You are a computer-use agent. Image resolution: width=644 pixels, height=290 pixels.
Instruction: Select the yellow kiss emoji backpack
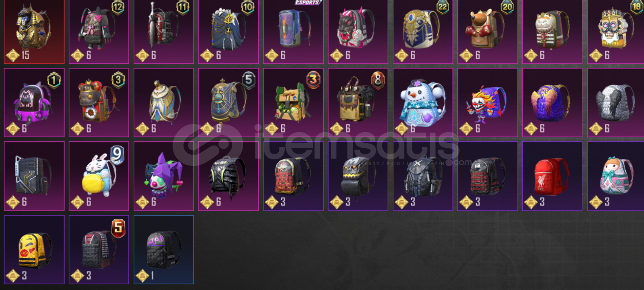tap(34, 250)
